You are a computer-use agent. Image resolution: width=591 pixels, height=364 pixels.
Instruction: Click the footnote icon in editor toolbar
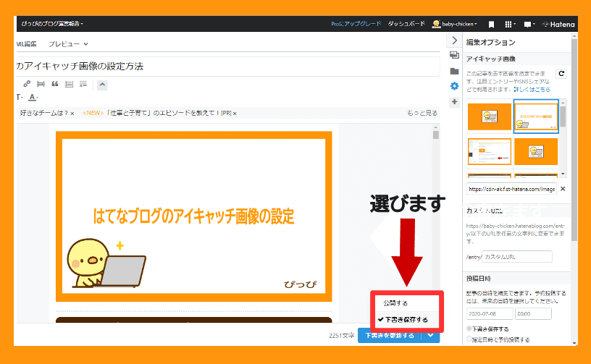[x=83, y=84]
